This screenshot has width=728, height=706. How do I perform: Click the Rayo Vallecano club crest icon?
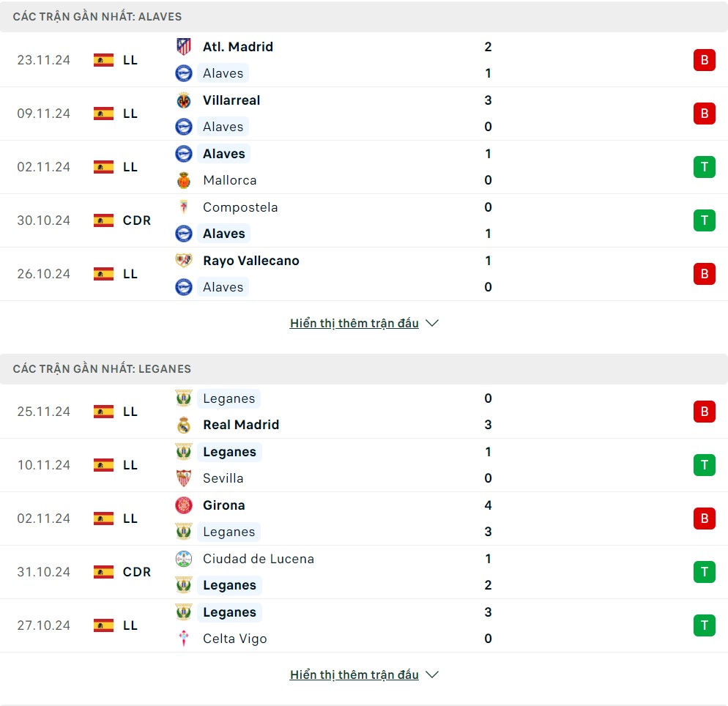click(x=184, y=261)
